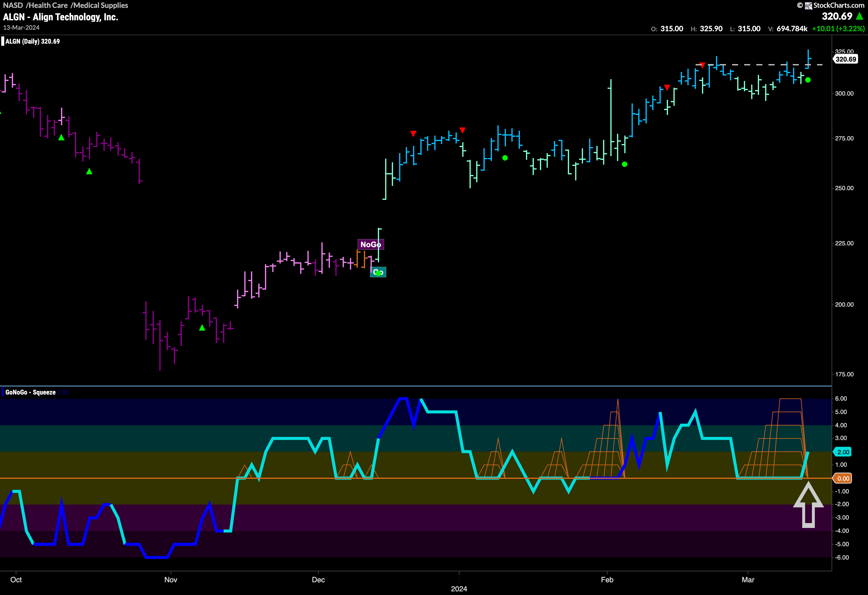This screenshot has width=868, height=595.
Task: Click the open value O: 315.00
Action: (x=667, y=29)
